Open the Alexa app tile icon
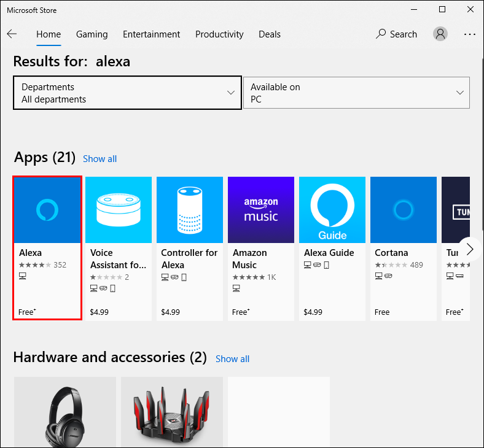 pyautogui.click(x=47, y=210)
